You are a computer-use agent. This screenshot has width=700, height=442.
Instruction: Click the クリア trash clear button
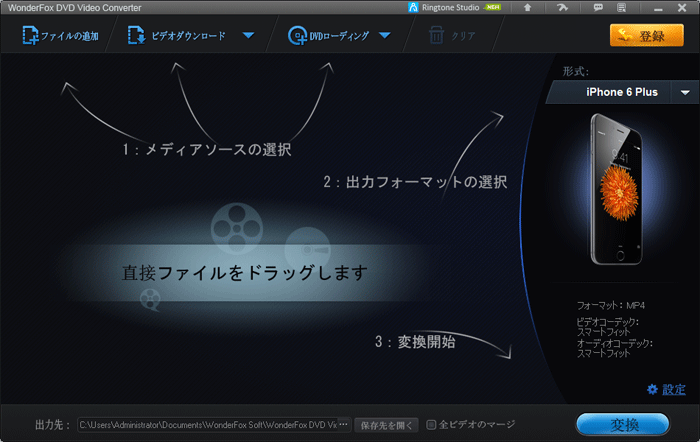point(452,35)
